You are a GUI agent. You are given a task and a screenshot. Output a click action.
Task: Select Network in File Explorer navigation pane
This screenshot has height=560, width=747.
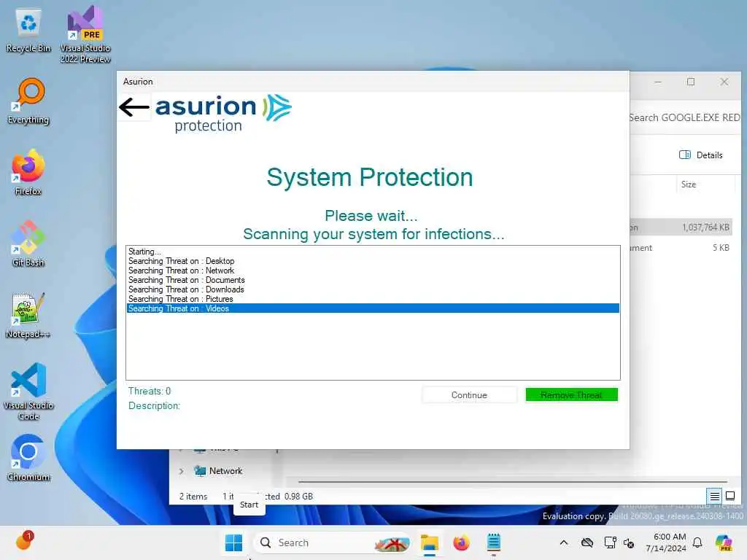click(x=225, y=471)
